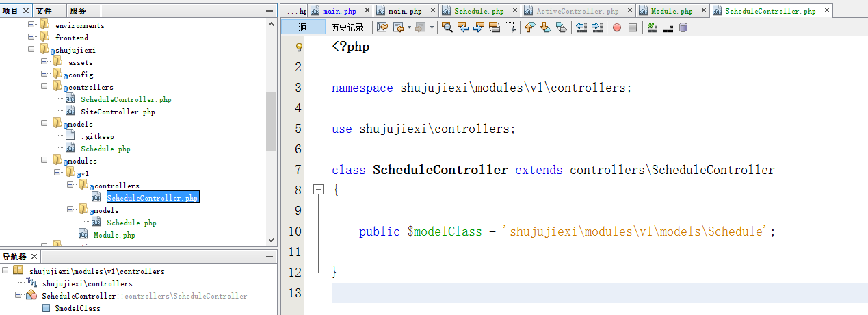Collapse models folder under v1

click(70, 210)
